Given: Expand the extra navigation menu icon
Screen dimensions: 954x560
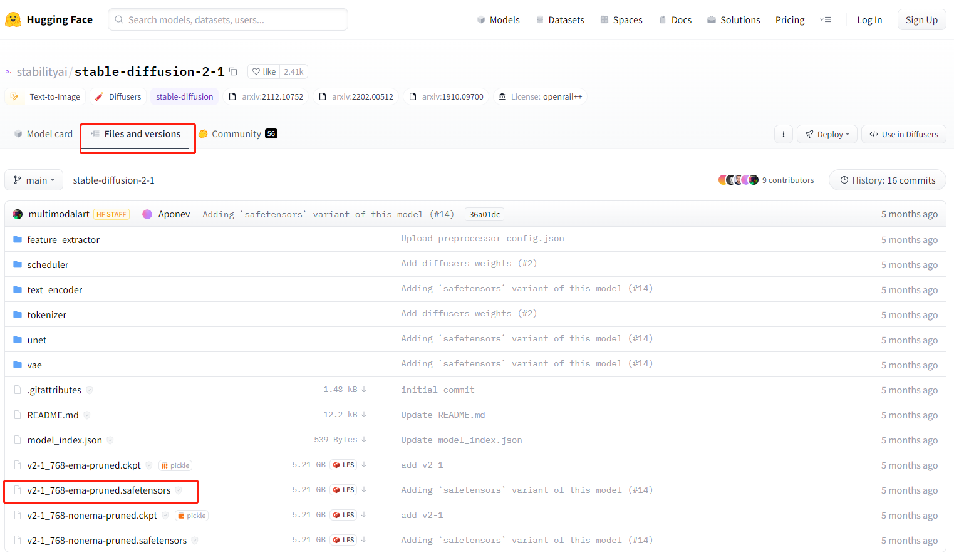Looking at the screenshot, I should 825,20.
